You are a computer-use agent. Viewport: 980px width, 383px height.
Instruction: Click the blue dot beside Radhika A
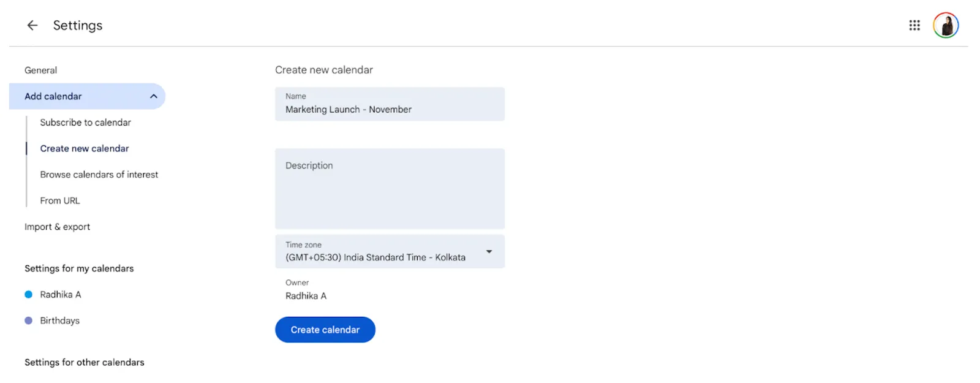(28, 294)
